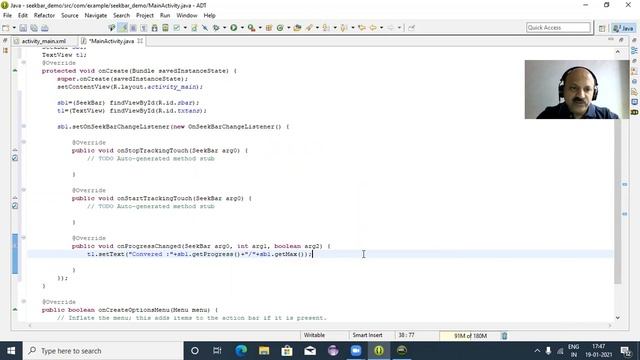Click the override marker beside onCreate
The height and width of the screenshot is (360, 640).
pos(15,71)
